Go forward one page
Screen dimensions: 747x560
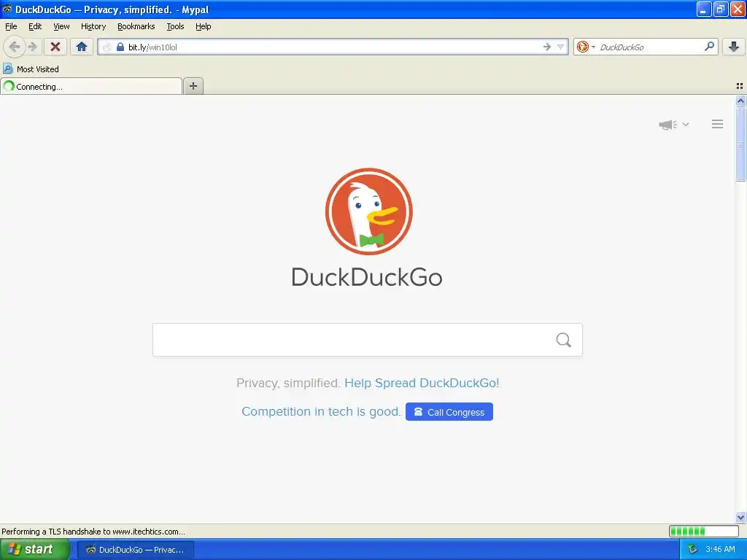[32, 47]
